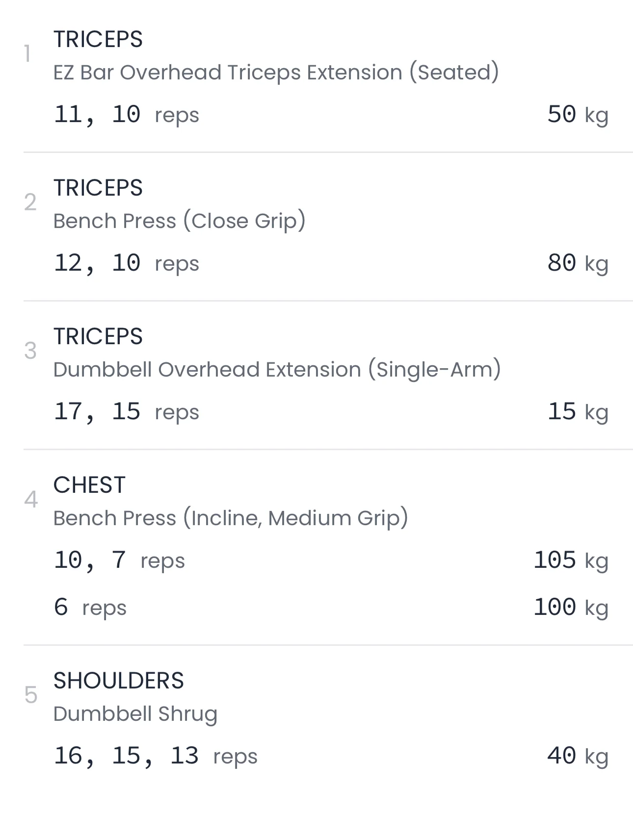Click the 105 kg weight entry
Image resolution: width=633 pixels, height=840 pixels.
(571, 560)
